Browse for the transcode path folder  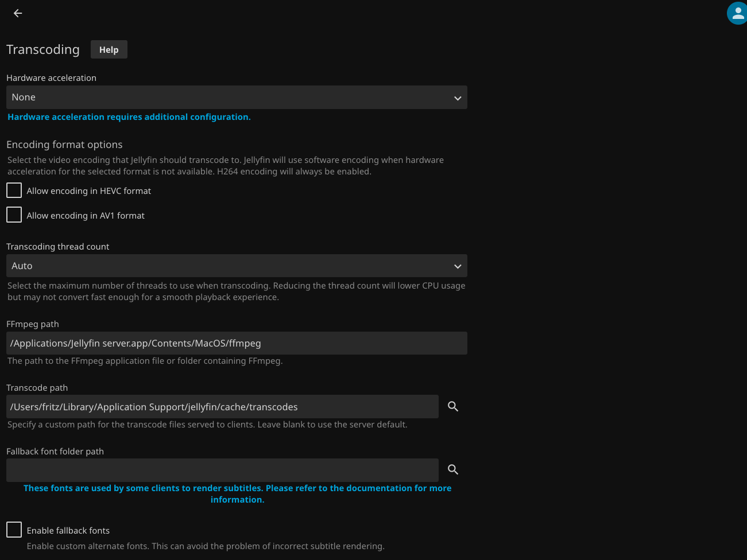453,407
